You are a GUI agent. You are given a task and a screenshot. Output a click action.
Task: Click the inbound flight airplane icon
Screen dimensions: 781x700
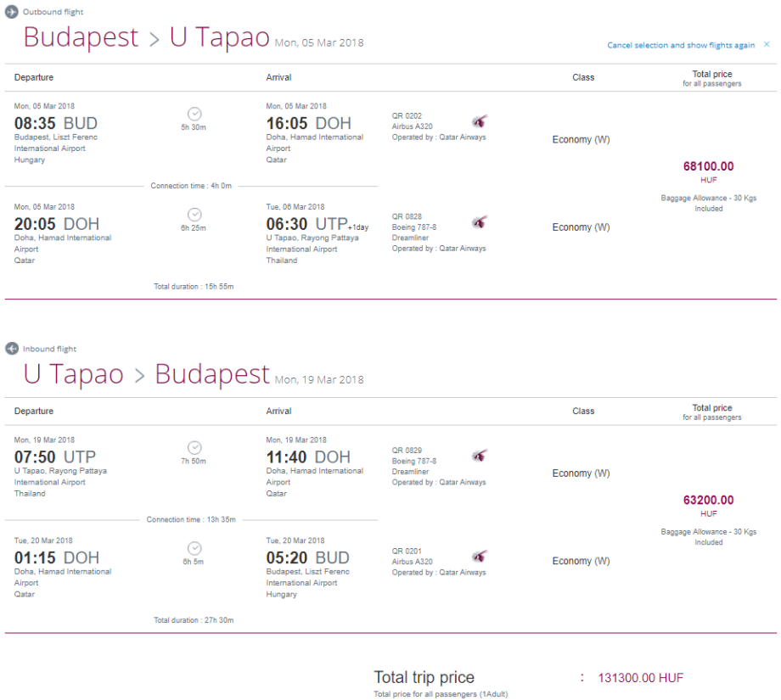(x=12, y=349)
